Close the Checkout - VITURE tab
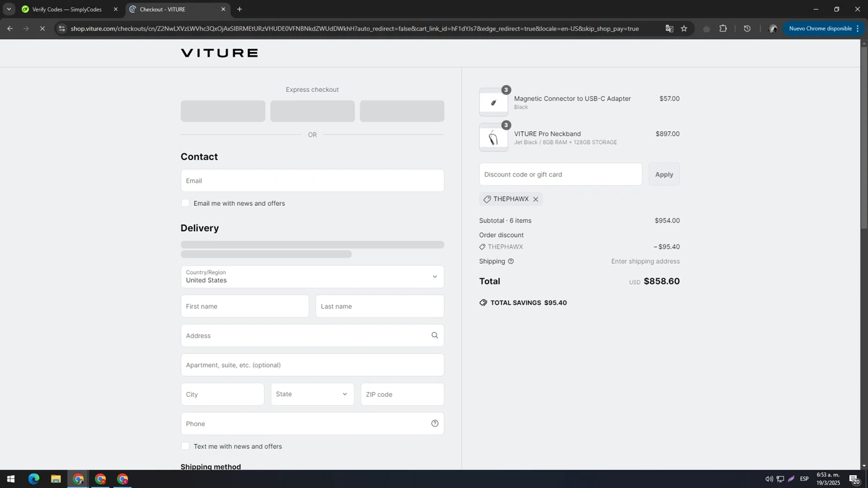The width and height of the screenshot is (868, 488). click(223, 9)
